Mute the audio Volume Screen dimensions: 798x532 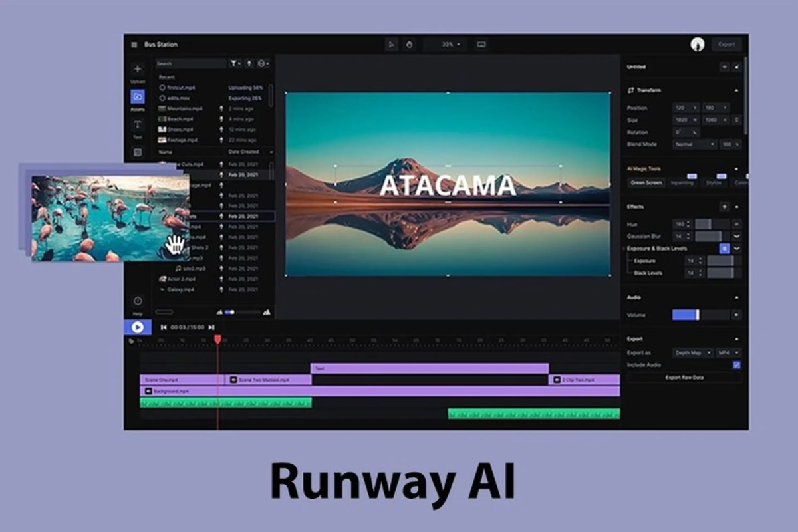(x=737, y=315)
